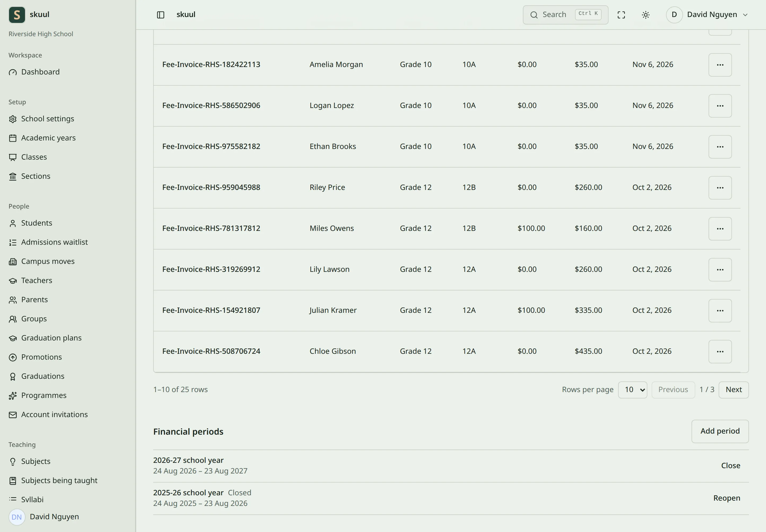Click the D avatar in header

pos(674,15)
